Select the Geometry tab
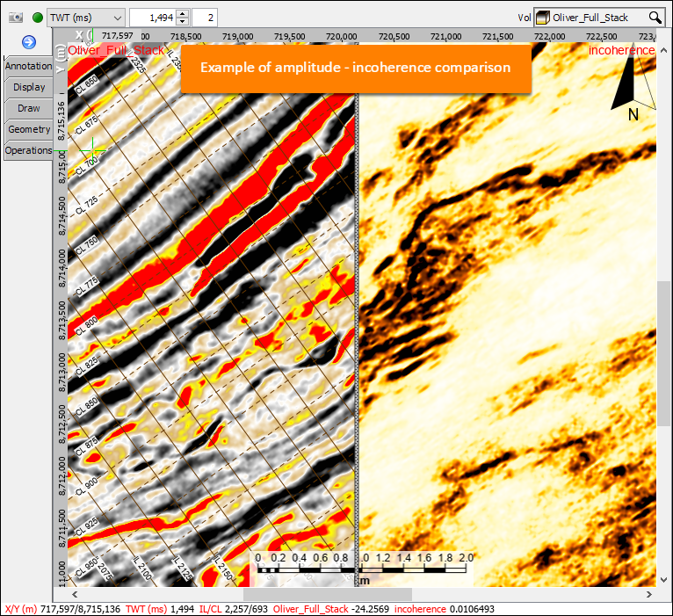This screenshot has width=673, height=616. click(28, 129)
